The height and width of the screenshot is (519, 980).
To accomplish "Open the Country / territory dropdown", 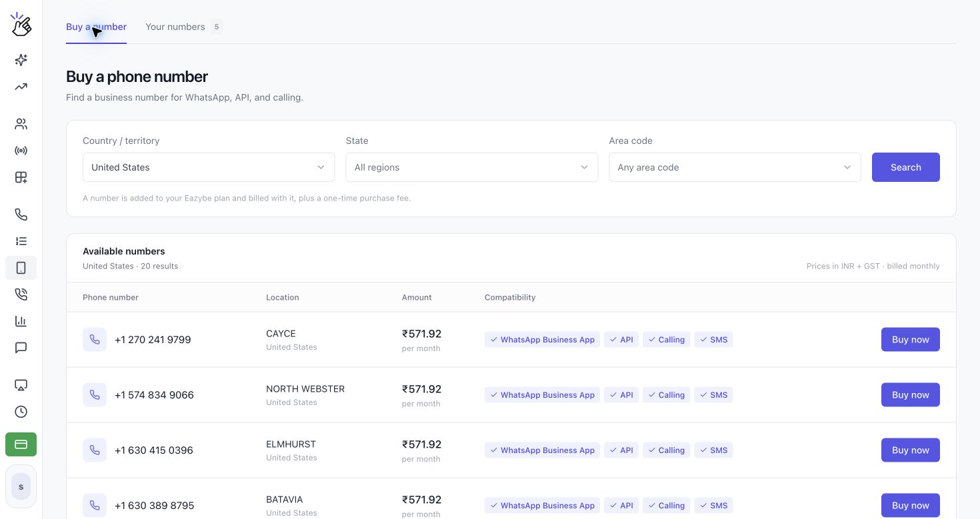I will (x=209, y=167).
